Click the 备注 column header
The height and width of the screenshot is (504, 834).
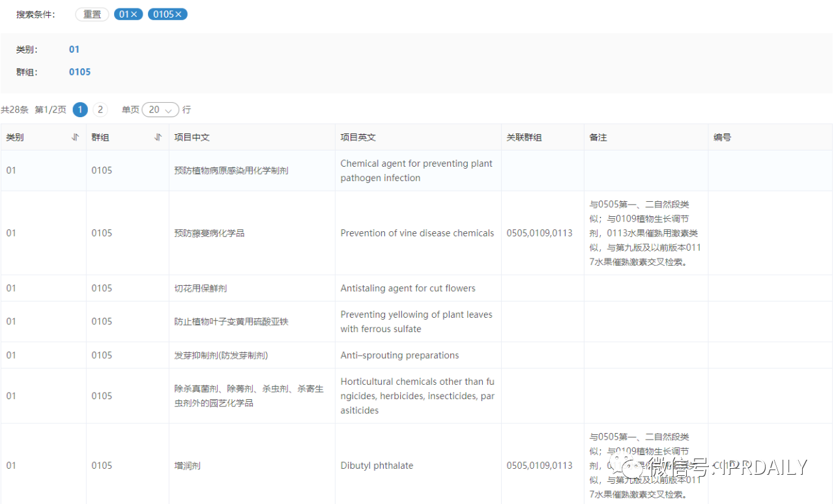[x=646, y=137]
